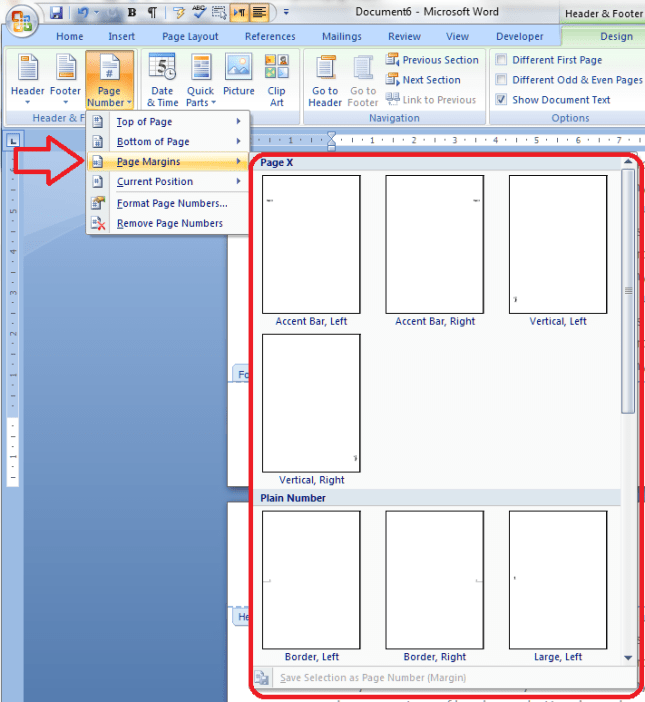The height and width of the screenshot is (702, 645).
Task: Switch to the Home tab
Action: [69, 36]
